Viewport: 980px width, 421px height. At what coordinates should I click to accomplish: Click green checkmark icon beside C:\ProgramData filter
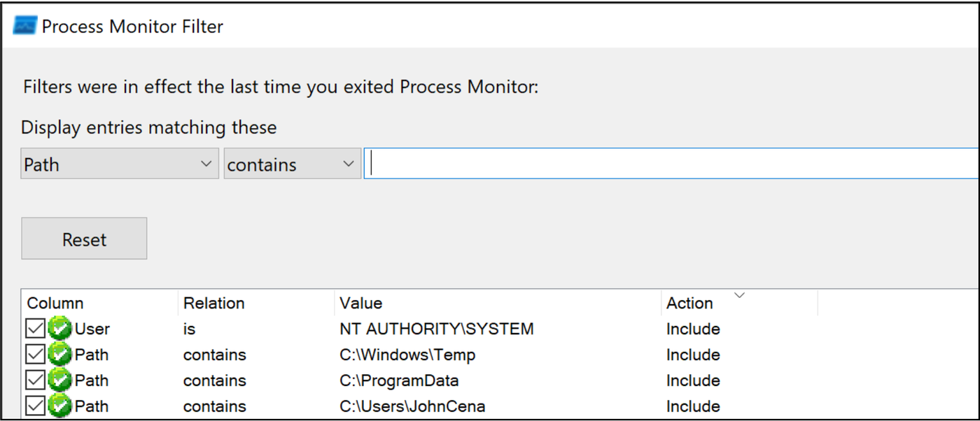point(60,380)
